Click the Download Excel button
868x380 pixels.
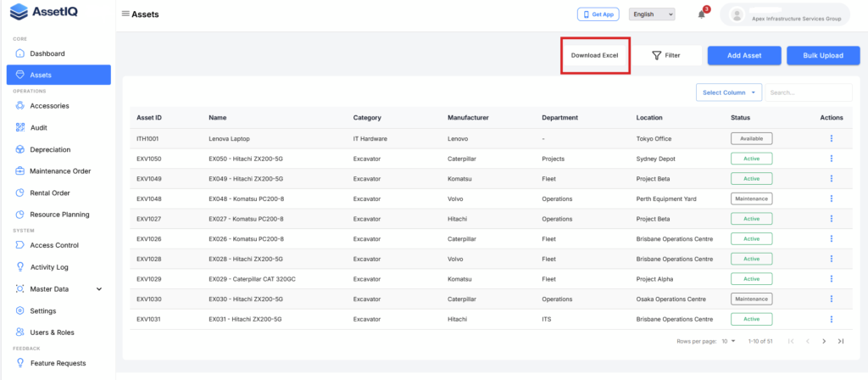pyautogui.click(x=594, y=55)
